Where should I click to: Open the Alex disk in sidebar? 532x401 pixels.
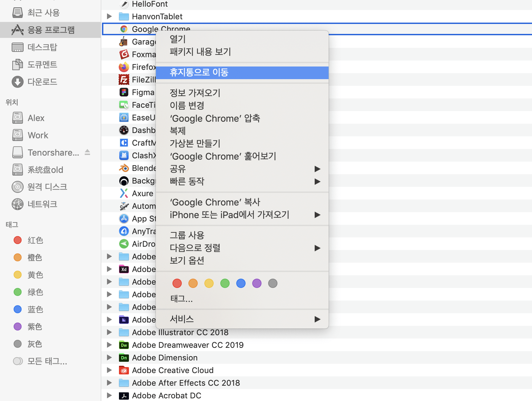click(51, 118)
